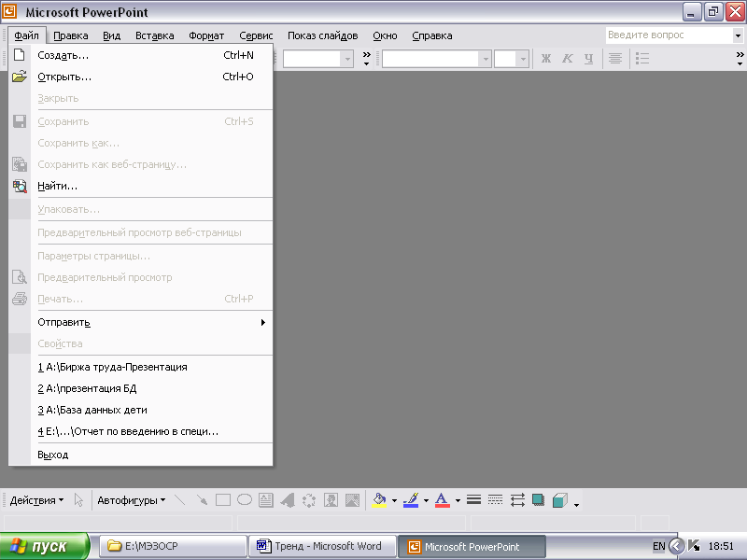Viewport: 747px width, 560px height.
Task: Click the Введите вопрос help field
Action: [669, 35]
